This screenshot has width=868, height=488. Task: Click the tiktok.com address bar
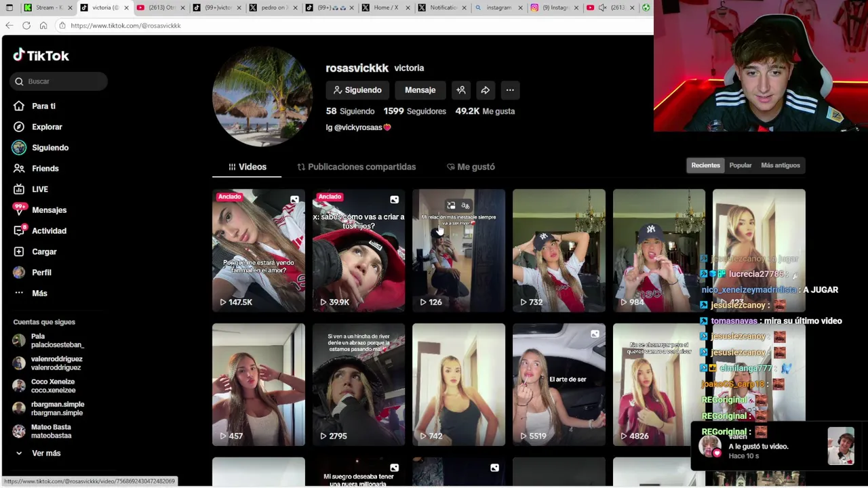coord(353,26)
